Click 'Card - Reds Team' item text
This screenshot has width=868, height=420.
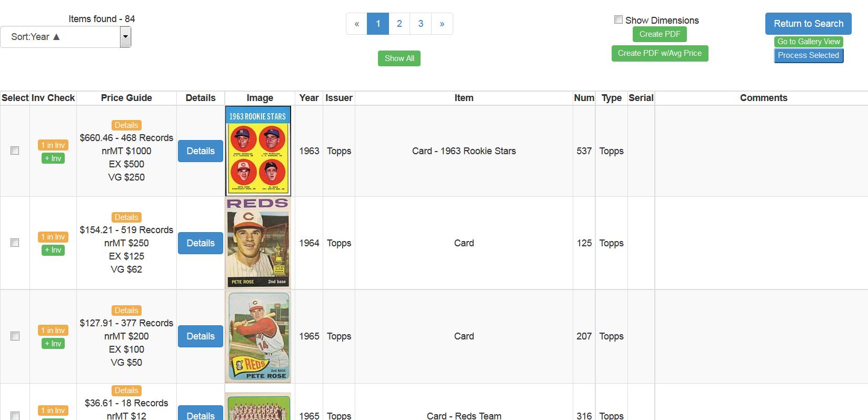(x=464, y=416)
